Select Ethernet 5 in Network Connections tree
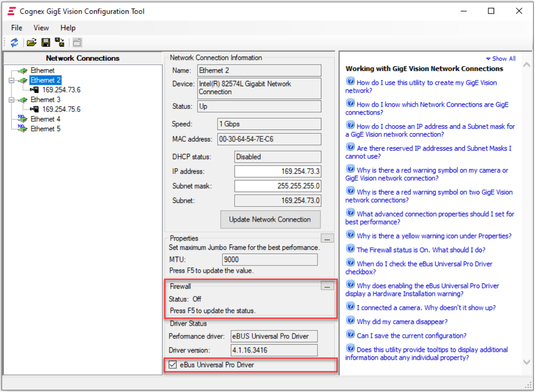 coord(45,129)
